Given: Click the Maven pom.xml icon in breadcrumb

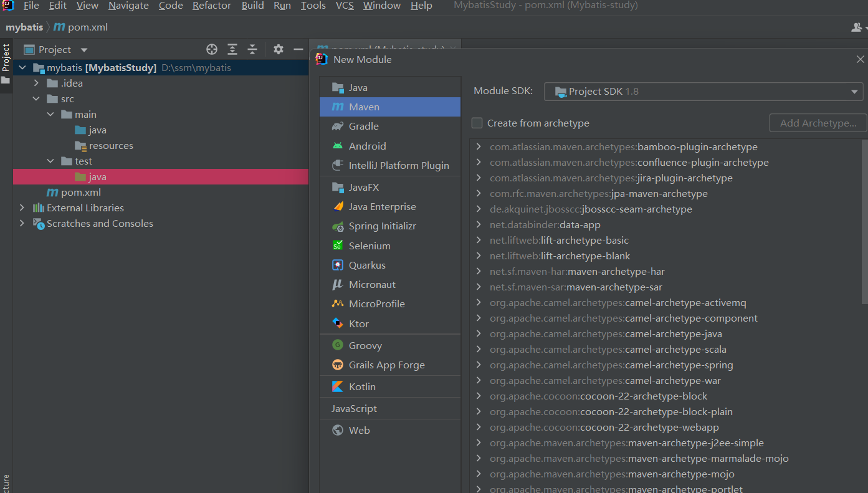Looking at the screenshot, I should pyautogui.click(x=59, y=27).
